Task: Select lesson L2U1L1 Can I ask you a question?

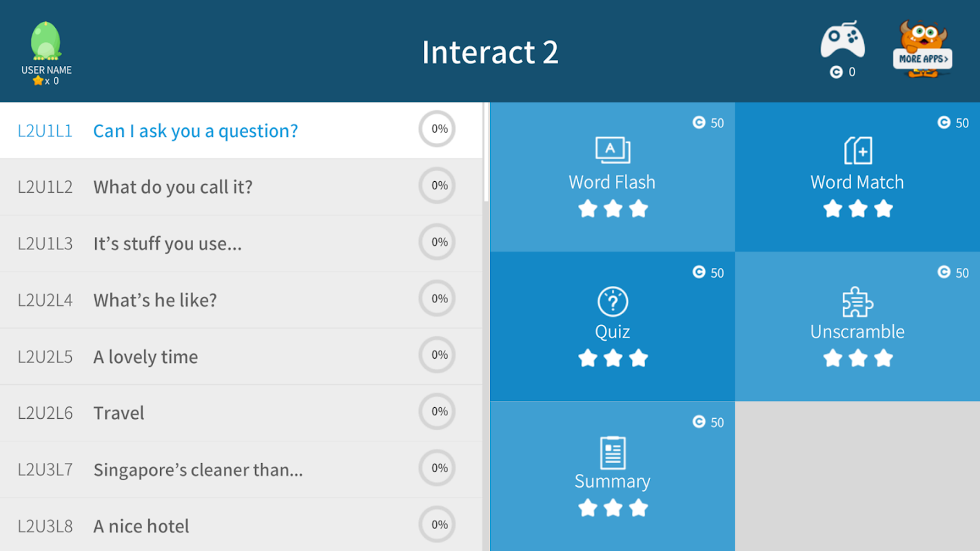Action: [x=195, y=131]
